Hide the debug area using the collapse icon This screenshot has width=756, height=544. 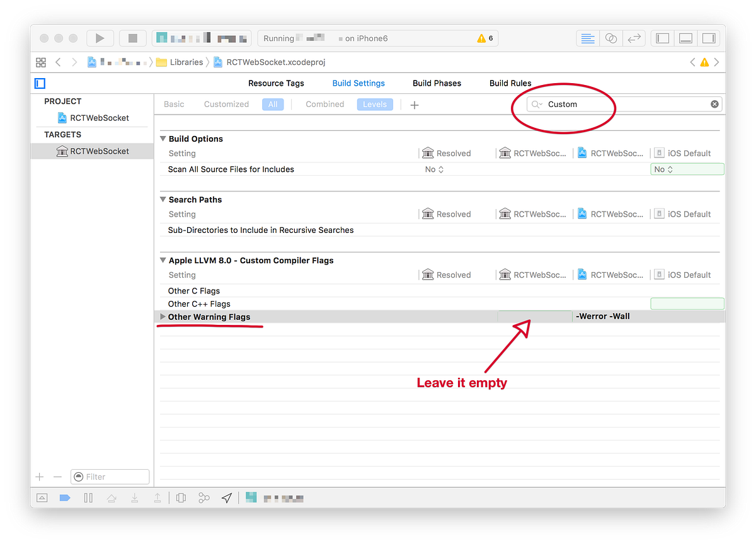point(42,497)
